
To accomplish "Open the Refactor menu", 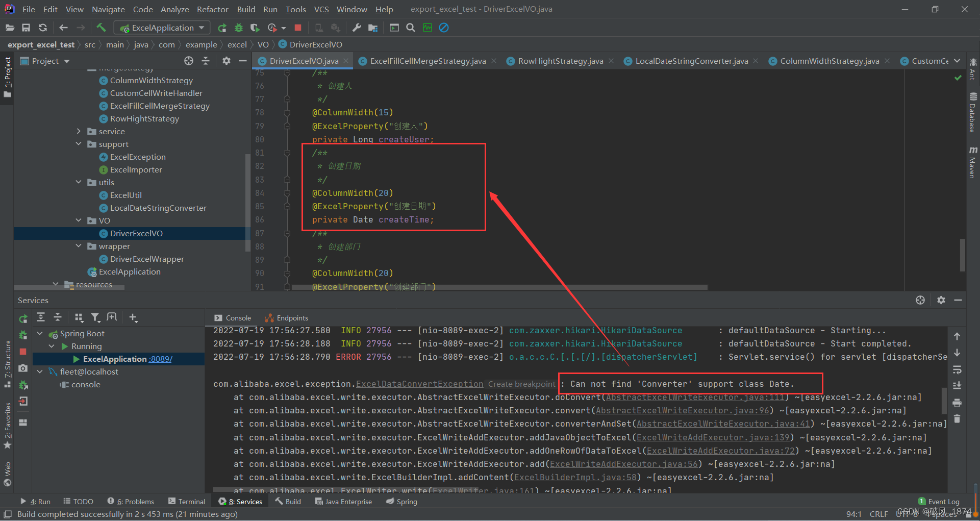I will click(212, 9).
